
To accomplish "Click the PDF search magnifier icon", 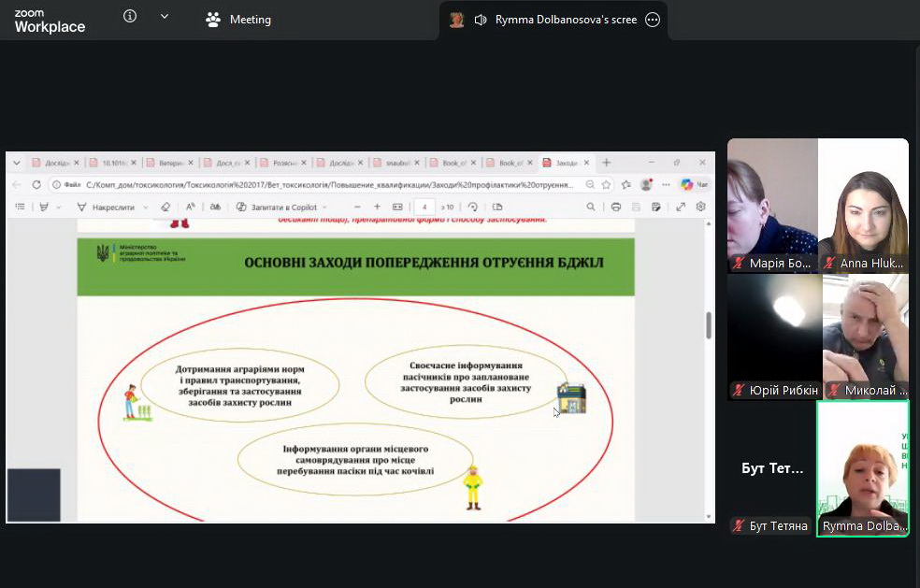I will [590, 207].
